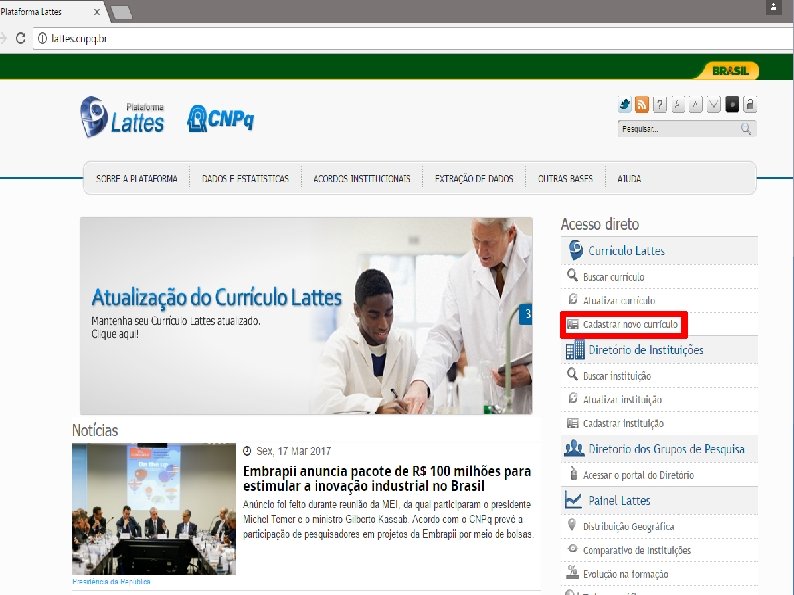Screen dimensions: 794x595
Task: Open Acessar o portal do Diretório link
Action: coord(638,475)
